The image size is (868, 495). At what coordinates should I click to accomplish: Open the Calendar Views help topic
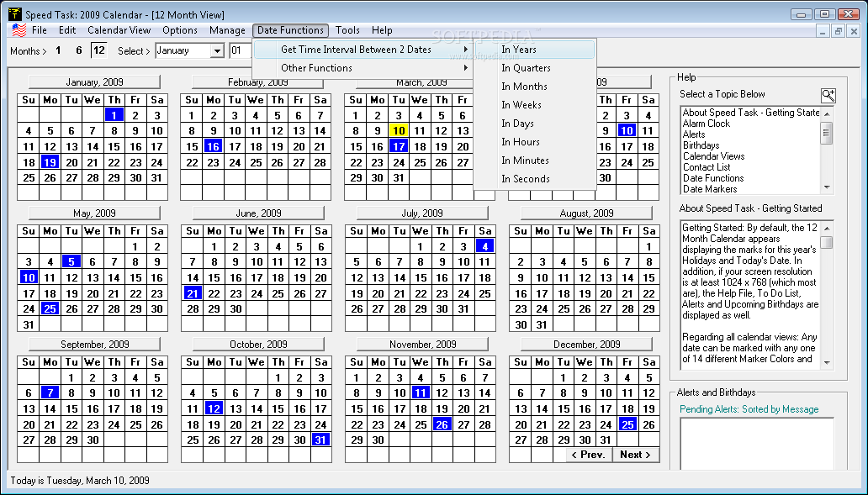[713, 156]
